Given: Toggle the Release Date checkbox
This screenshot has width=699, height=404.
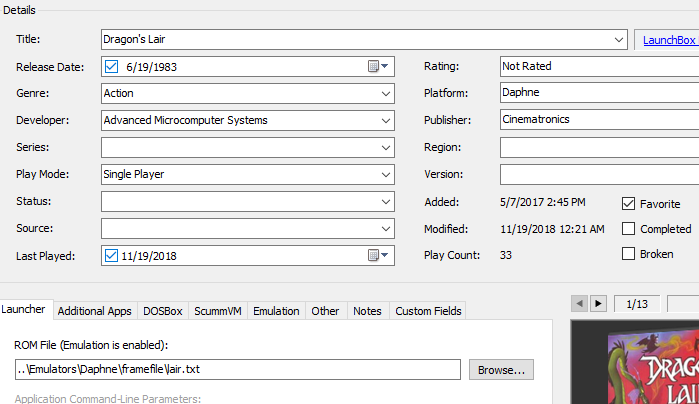Looking at the screenshot, I should (x=111, y=67).
